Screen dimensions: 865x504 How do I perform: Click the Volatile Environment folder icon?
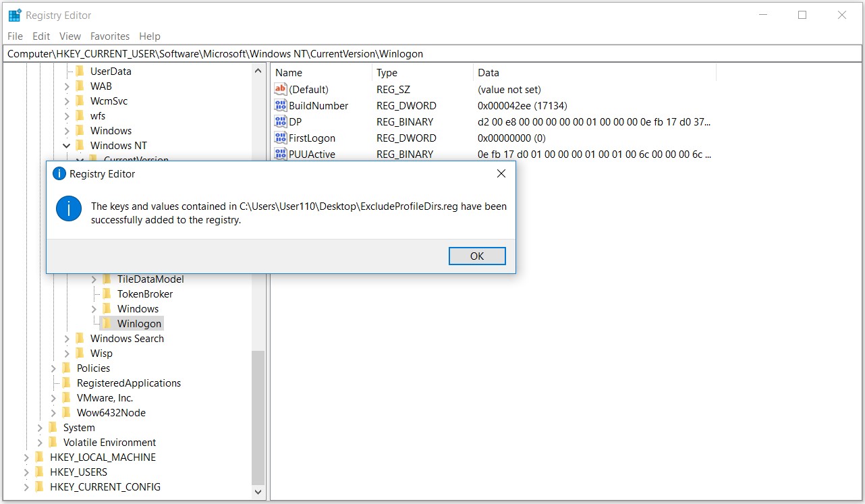[53, 442]
